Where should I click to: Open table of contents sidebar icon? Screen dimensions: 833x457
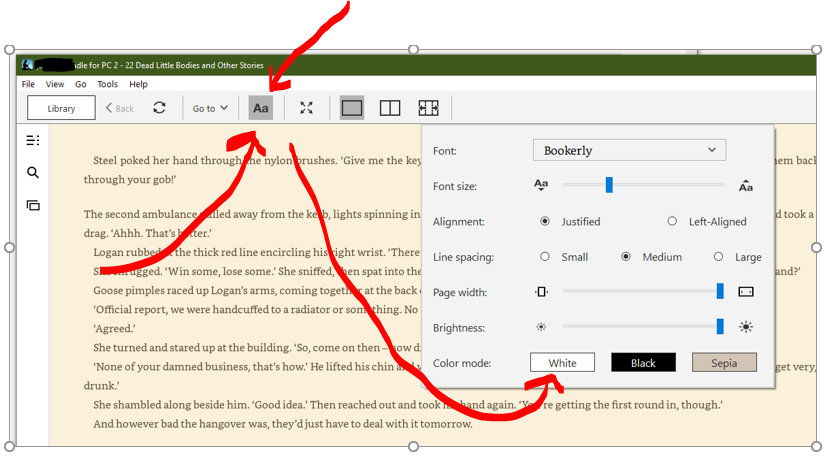33,140
